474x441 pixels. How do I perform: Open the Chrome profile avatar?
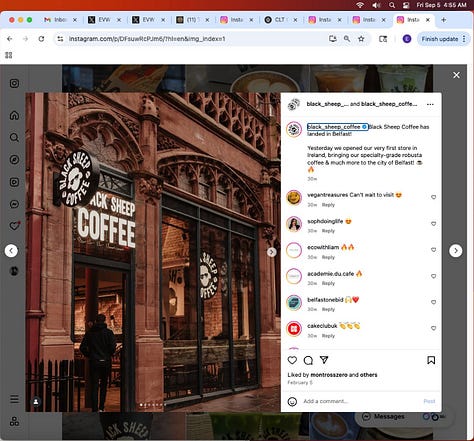(407, 39)
